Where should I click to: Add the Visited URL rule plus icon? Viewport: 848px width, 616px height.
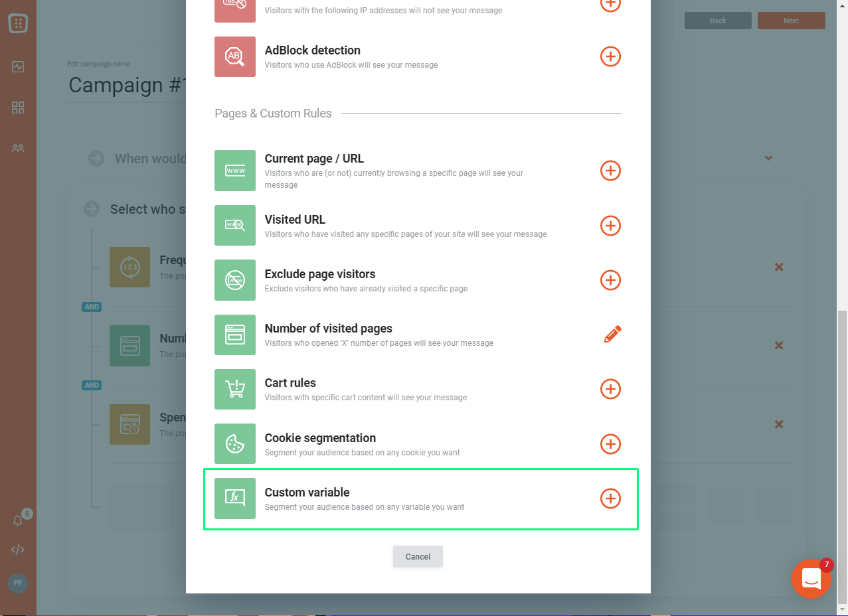pyautogui.click(x=610, y=226)
